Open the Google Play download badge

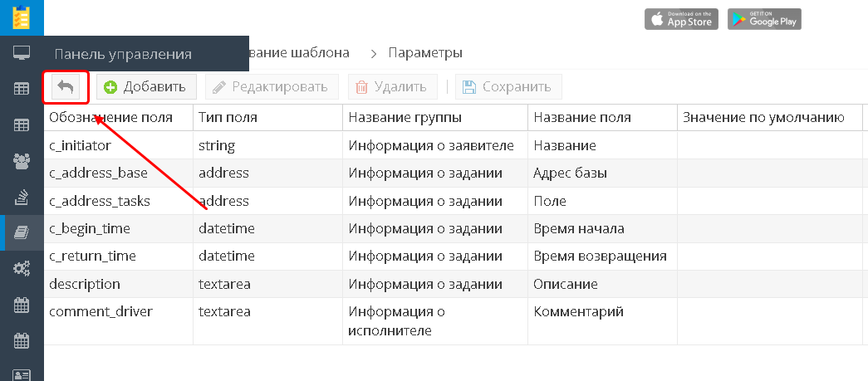764,19
